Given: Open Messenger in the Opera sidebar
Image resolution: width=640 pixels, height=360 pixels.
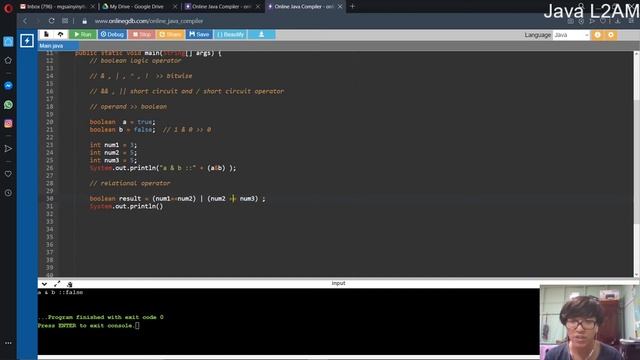Looking at the screenshot, I should (x=8, y=86).
